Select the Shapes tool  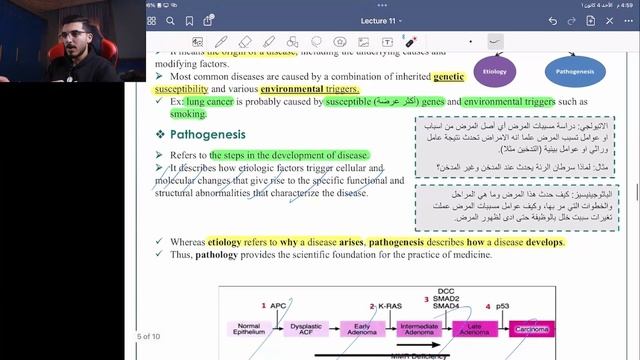pos(292,42)
